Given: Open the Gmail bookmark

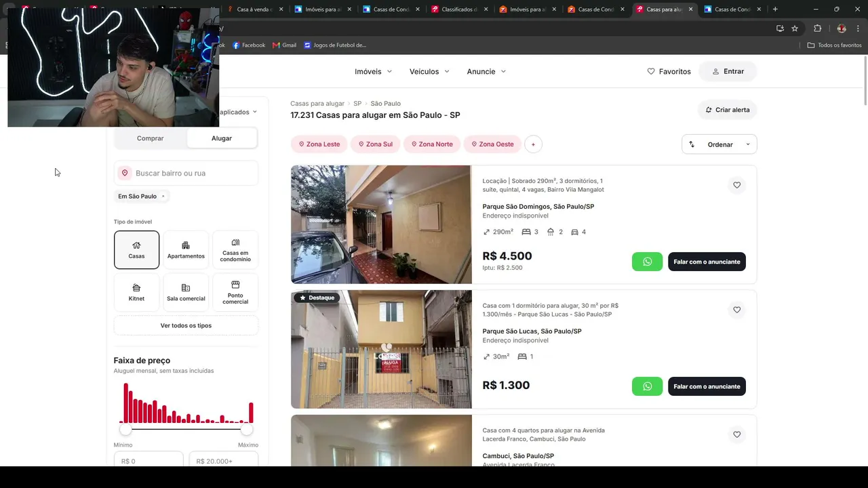Looking at the screenshot, I should coord(285,45).
